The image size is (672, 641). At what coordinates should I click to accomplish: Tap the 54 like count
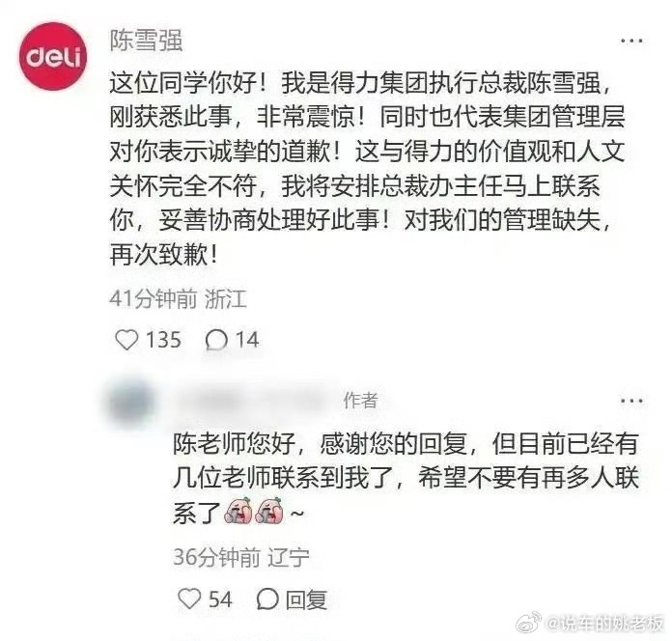[x=220, y=599]
